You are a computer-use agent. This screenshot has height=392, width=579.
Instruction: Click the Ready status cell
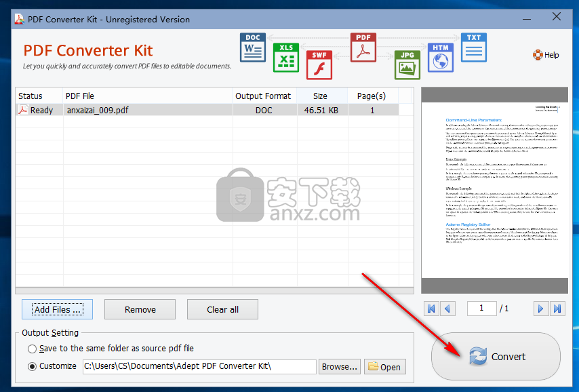pos(39,110)
